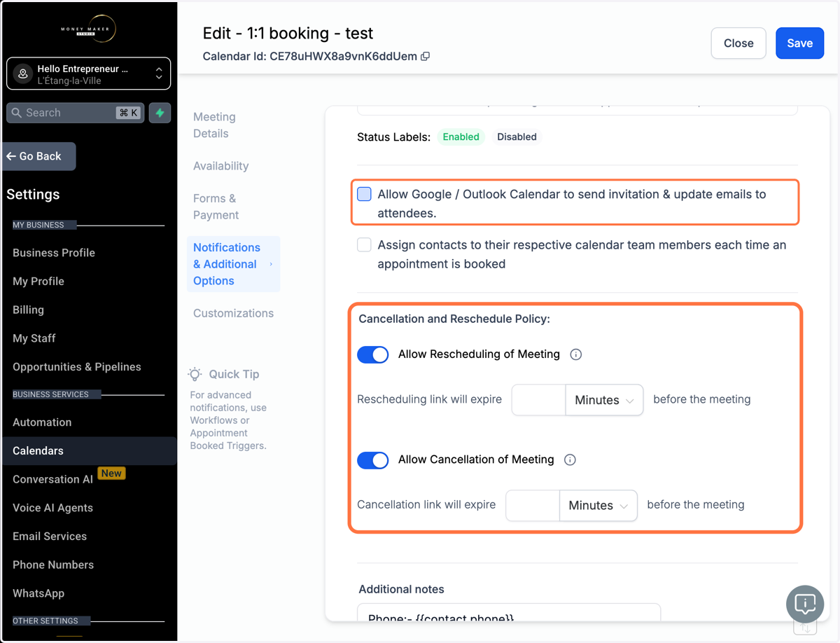This screenshot has width=840, height=643.
Task: Click the sidebar Search field
Action: coord(76,113)
